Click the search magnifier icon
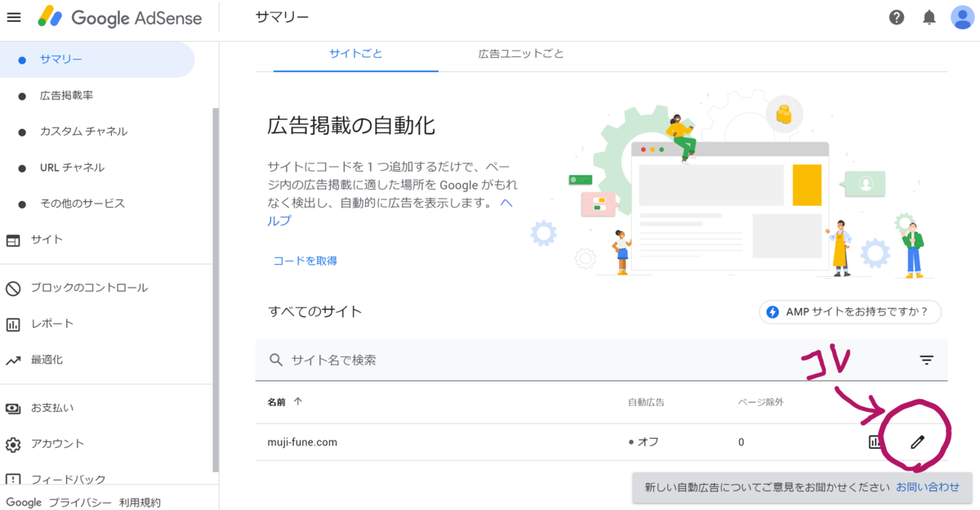 276,360
